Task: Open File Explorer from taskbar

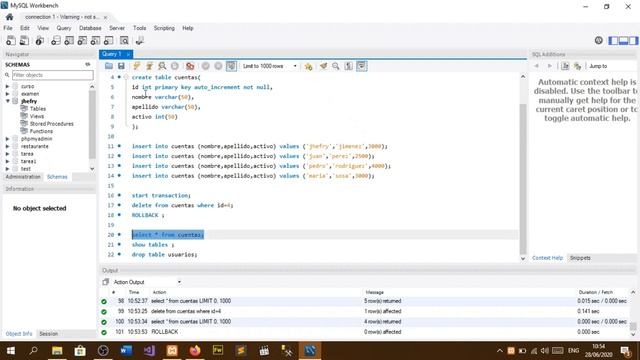Action: tap(57, 351)
